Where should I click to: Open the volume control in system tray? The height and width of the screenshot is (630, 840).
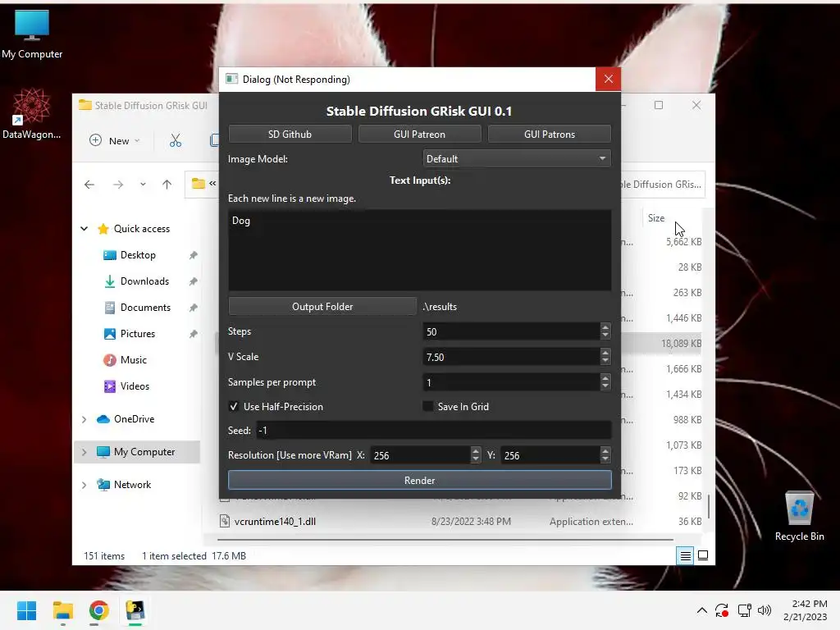coord(765,610)
